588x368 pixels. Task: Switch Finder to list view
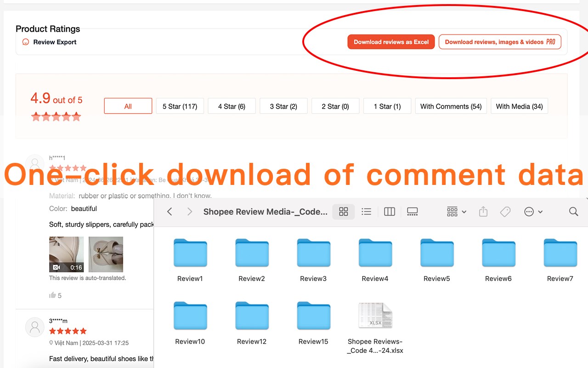(x=366, y=211)
